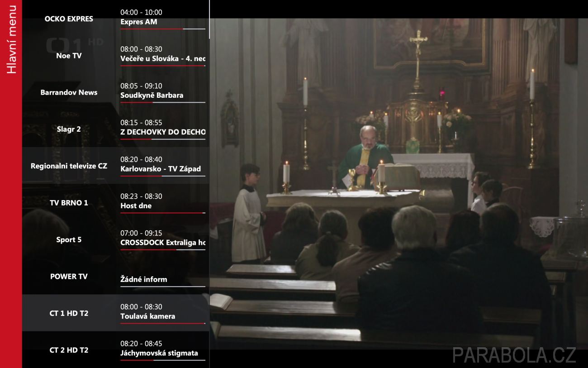Click the Žádné inform entry

click(x=144, y=279)
